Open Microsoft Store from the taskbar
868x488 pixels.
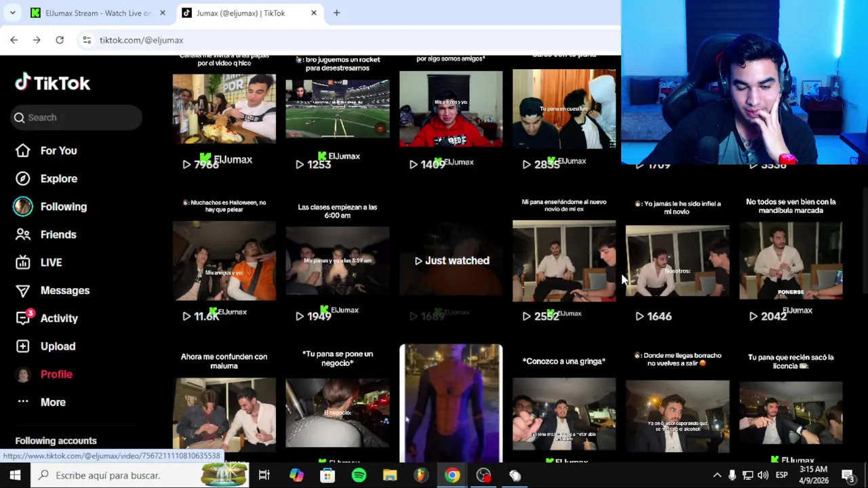(x=328, y=475)
